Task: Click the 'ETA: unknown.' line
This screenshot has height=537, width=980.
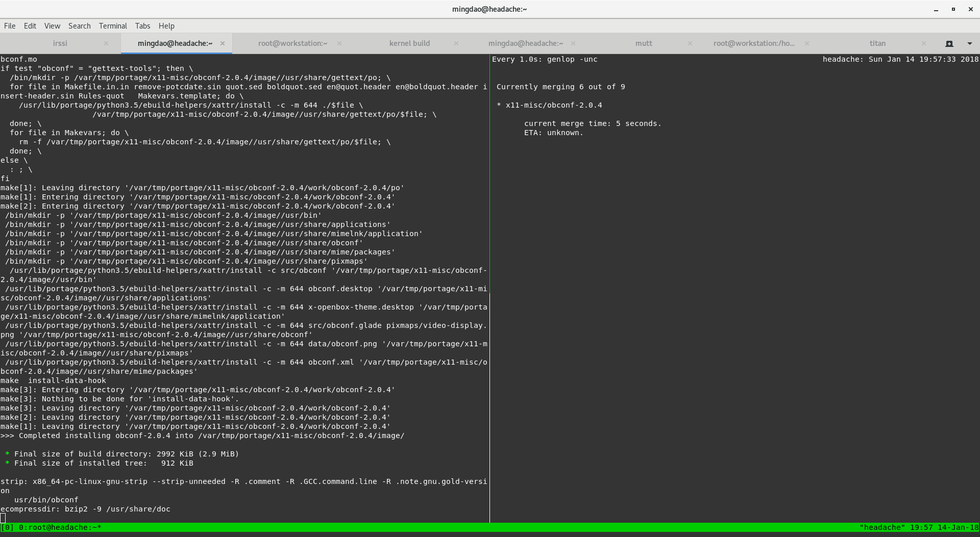Action: click(554, 133)
